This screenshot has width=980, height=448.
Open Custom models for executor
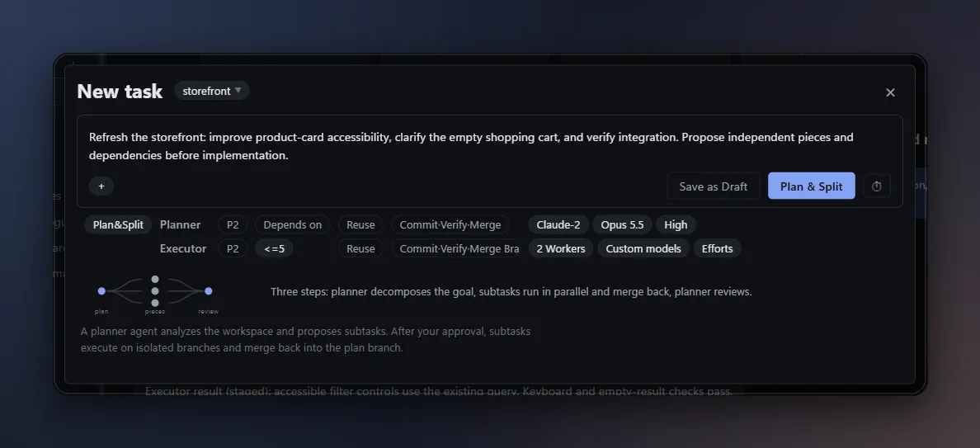(x=643, y=248)
